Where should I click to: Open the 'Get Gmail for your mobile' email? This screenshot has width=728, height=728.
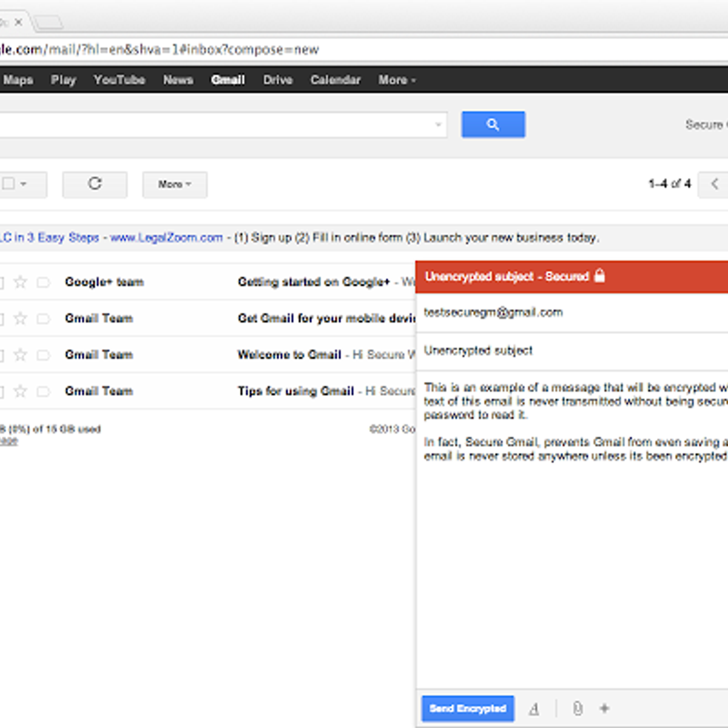coord(326,318)
